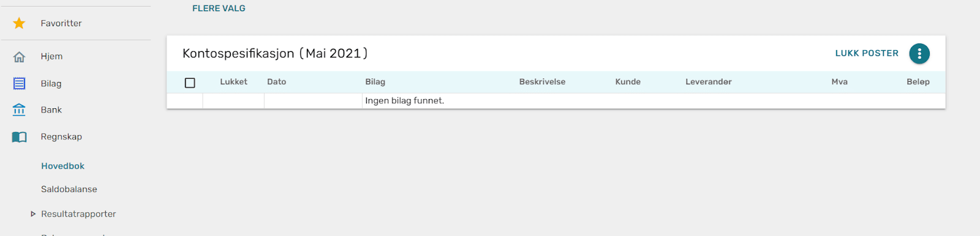The image size is (980, 236).
Task: Sort by the Dato column header
Action: (x=276, y=82)
